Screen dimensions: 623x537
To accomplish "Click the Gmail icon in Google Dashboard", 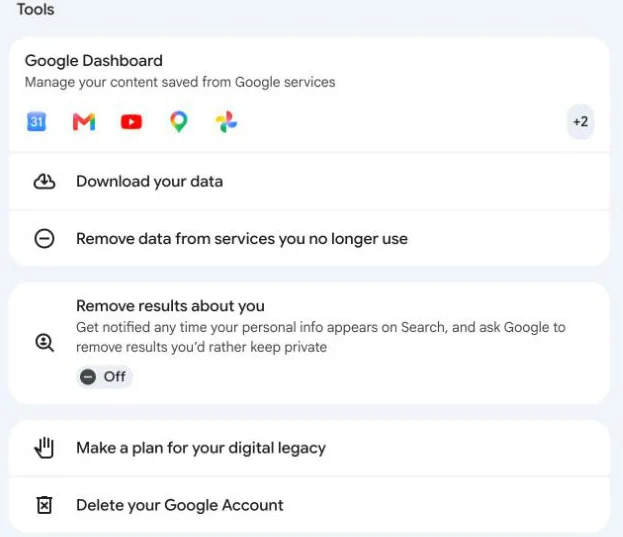I will coord(84,122).
